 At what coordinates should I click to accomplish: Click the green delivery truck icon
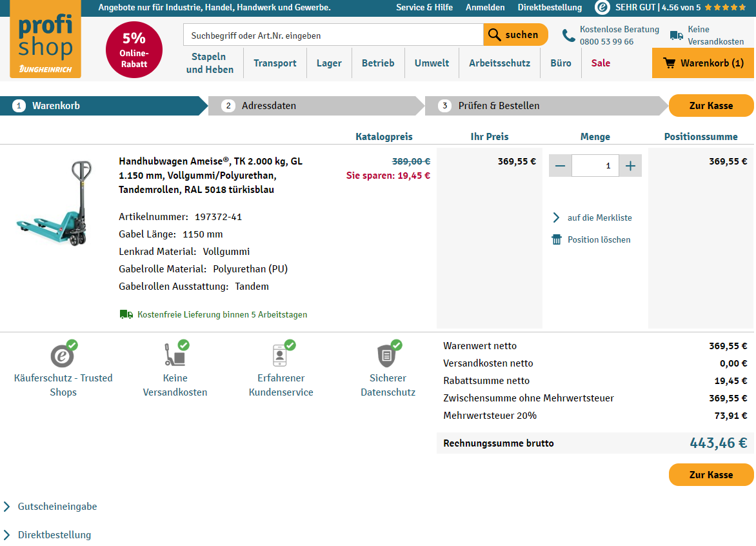[126, 314]
